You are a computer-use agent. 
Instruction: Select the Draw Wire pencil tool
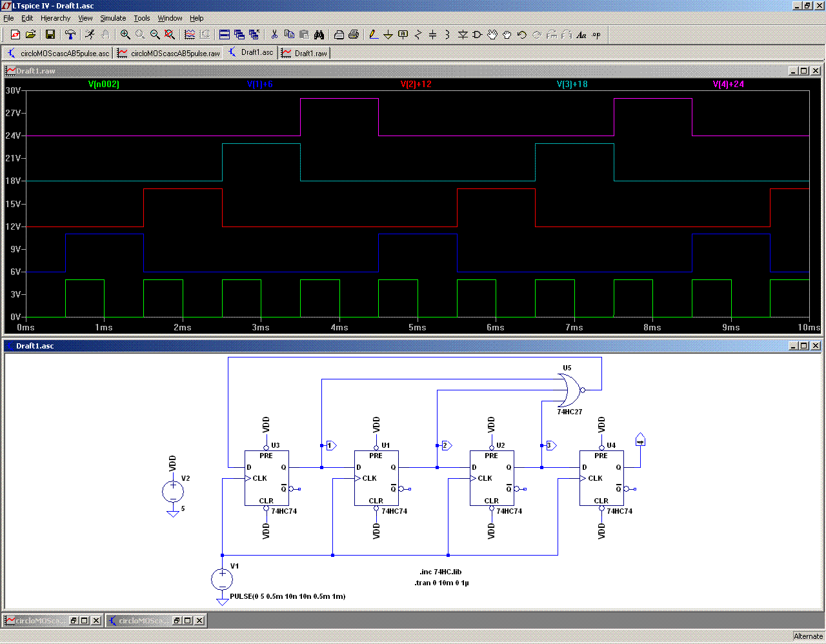click(x=373, y=35)
